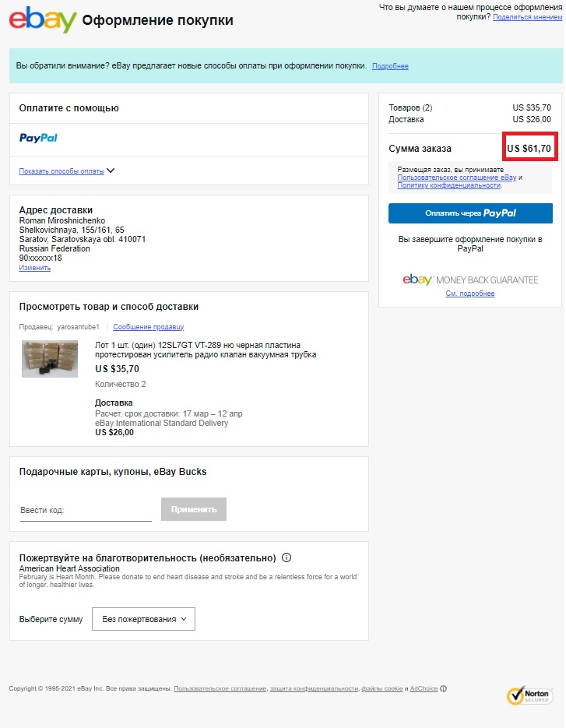
Task: Click the info icon beside charity donation heading
Action: point(287,557)
